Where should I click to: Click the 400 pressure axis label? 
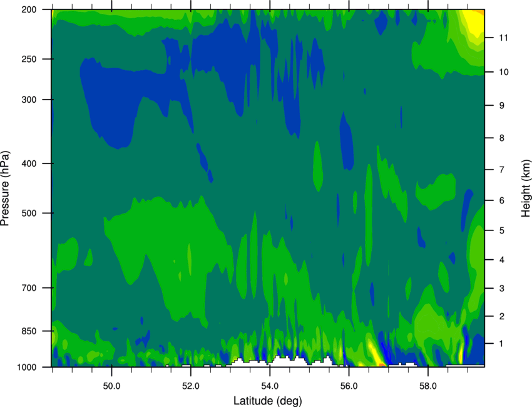click(x=29, y=163)
